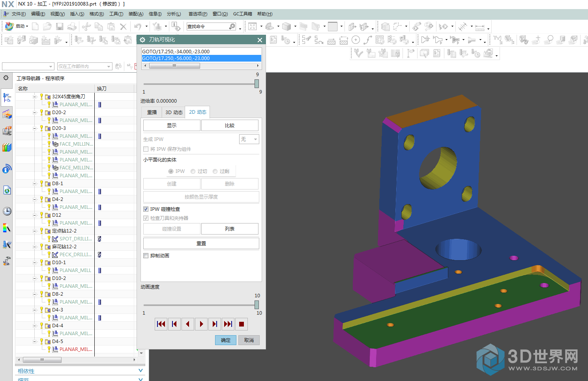Click the Print icon

point(72,26)
